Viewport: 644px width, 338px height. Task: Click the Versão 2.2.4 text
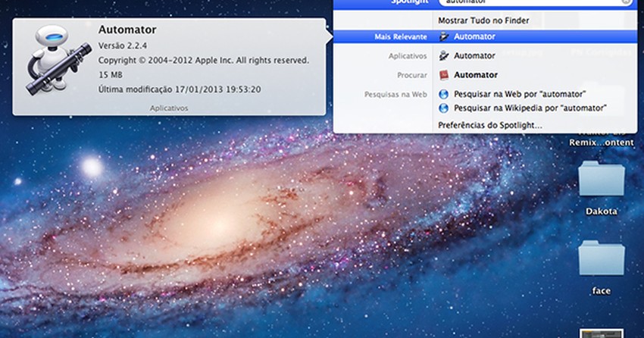tap(123, 45)
